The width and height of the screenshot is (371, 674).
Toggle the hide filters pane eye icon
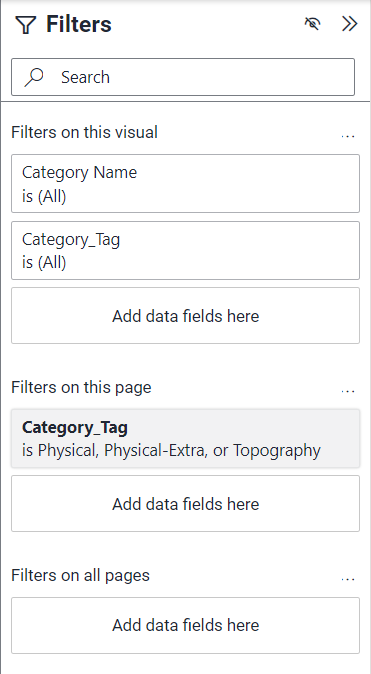313,24
